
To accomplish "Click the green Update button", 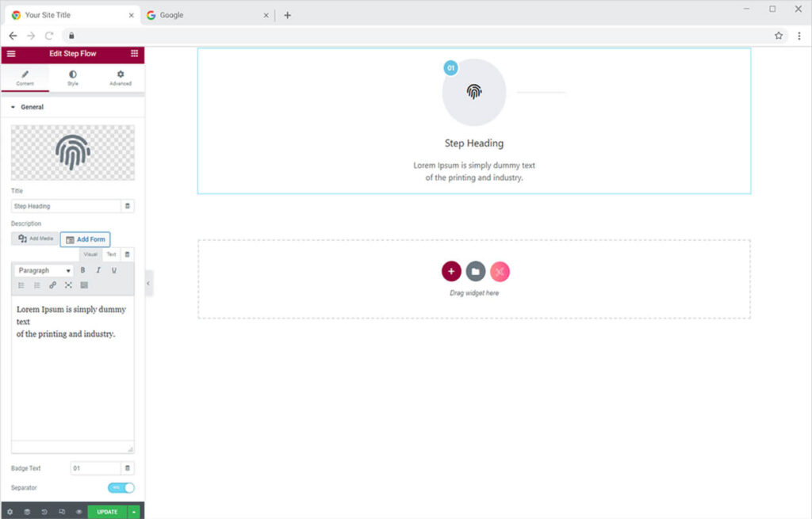I will pos(107,512).
